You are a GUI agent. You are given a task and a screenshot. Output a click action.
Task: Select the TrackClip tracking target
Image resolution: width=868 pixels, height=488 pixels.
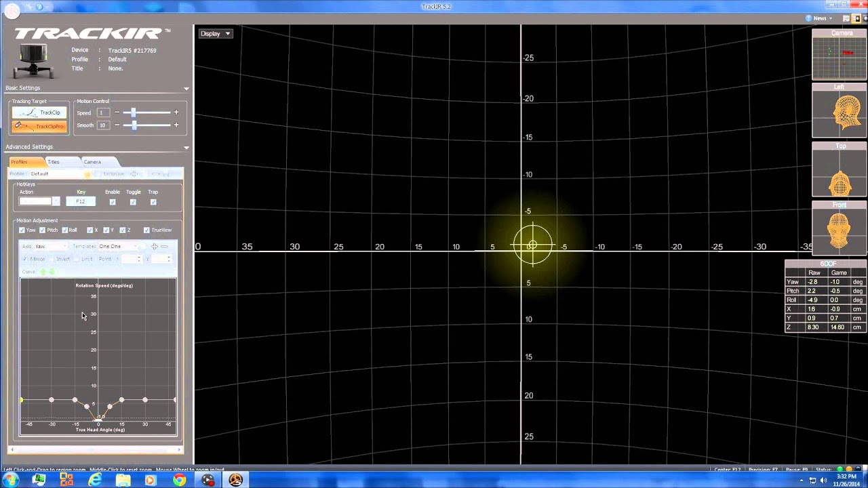tap(39, 113)
